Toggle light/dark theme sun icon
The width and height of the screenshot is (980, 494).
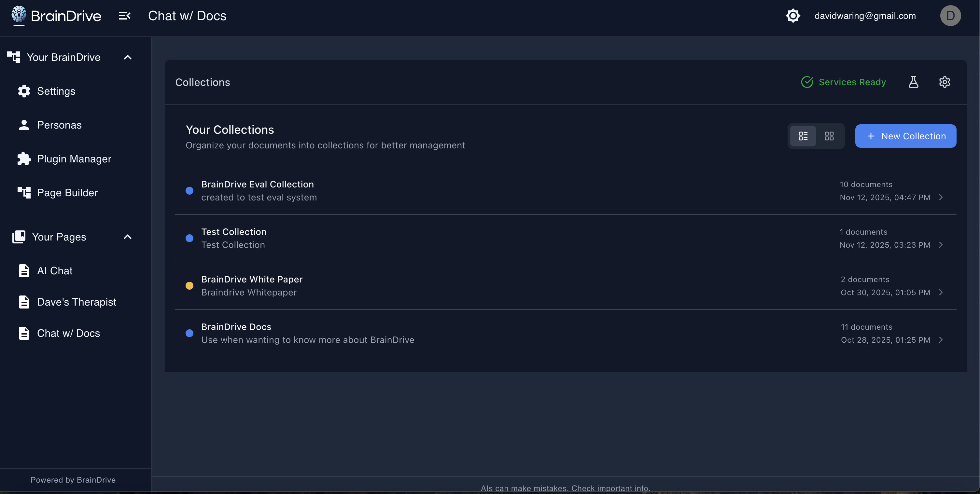(793, 16)
